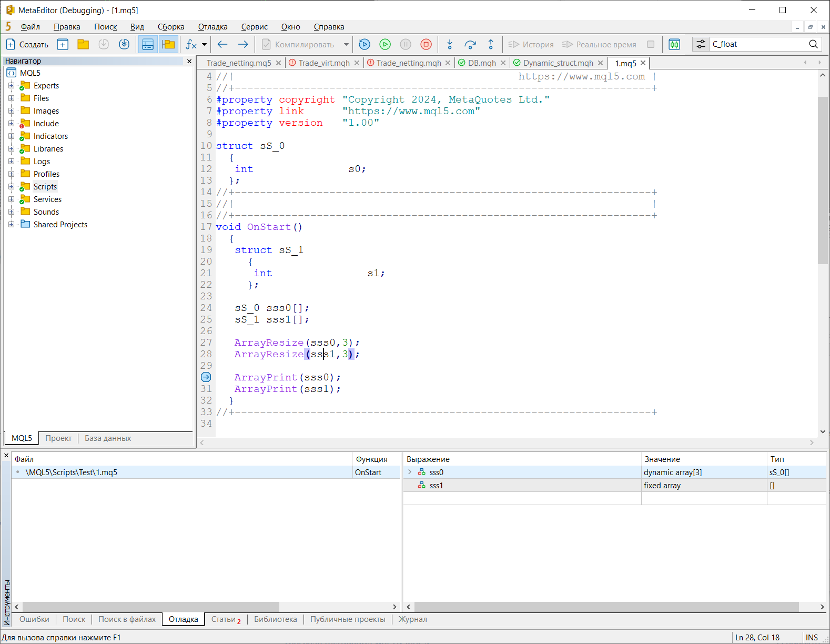
Task: Switch to the Dynamic_struct.mqh tab
Action: pos(558,63)
